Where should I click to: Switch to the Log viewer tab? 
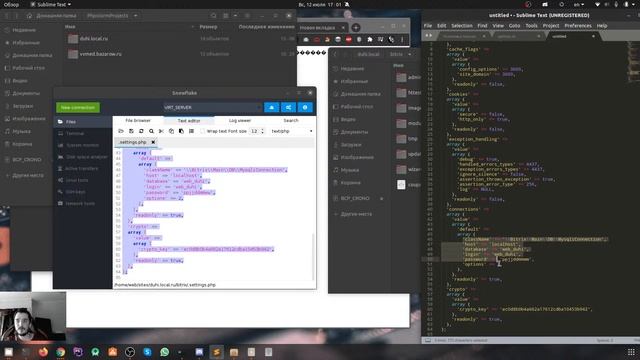(x=240, y=120)
